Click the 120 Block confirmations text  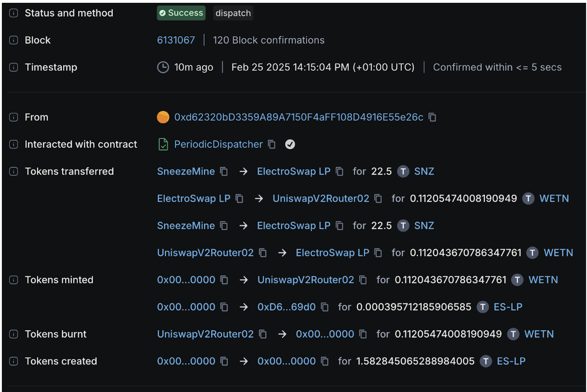coord(269,40)
